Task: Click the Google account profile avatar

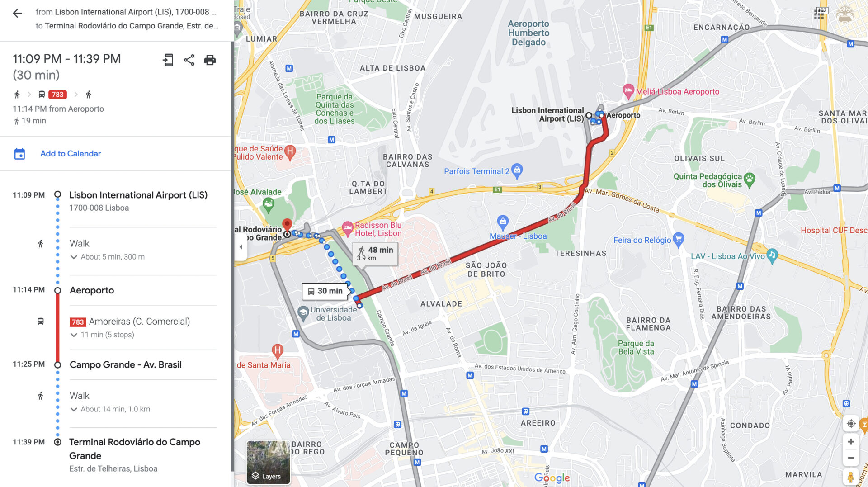Action: click(844, 14)
